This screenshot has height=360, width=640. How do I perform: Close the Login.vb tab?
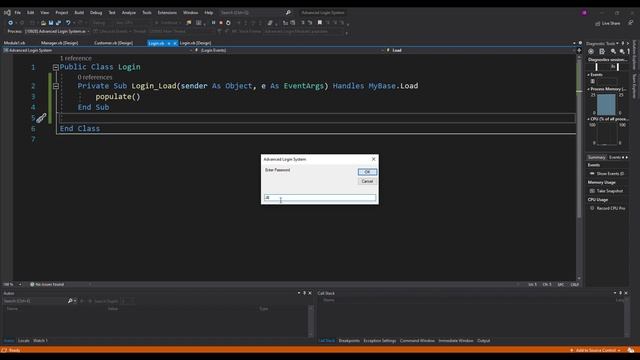click(x=175, y=43)
